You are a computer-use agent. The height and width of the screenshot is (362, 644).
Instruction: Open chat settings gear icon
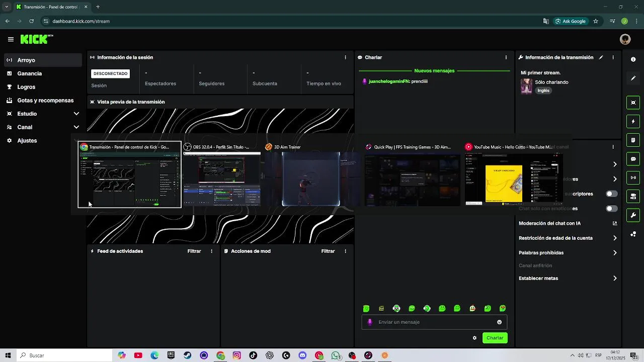click(x=474, y=338)
